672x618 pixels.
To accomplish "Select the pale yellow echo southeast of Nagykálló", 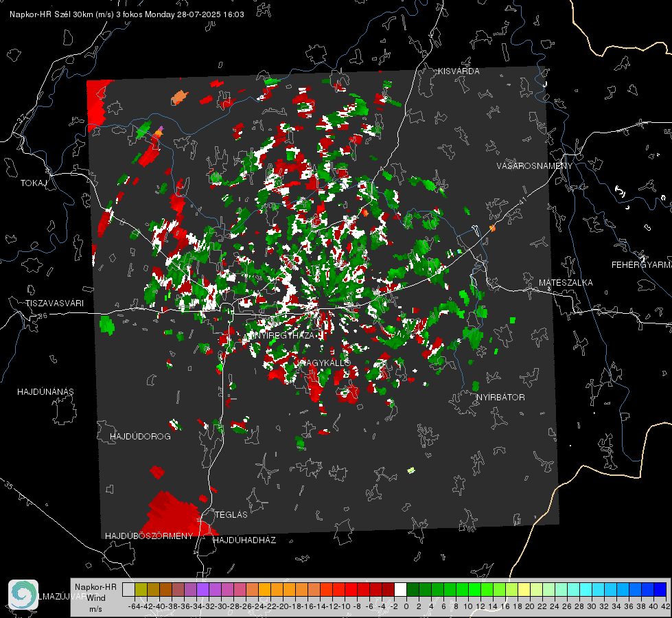I will pos(411,470).
